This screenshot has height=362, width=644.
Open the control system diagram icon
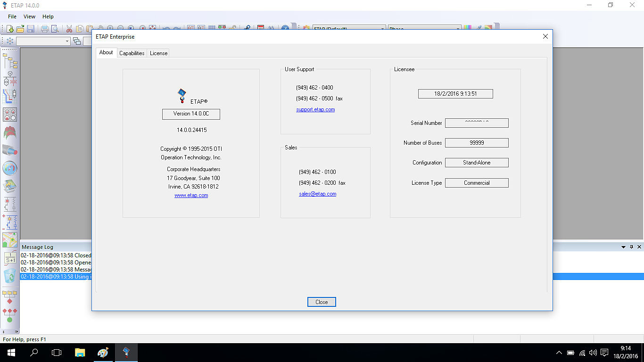pyautogui.click(x=10, y=114)
